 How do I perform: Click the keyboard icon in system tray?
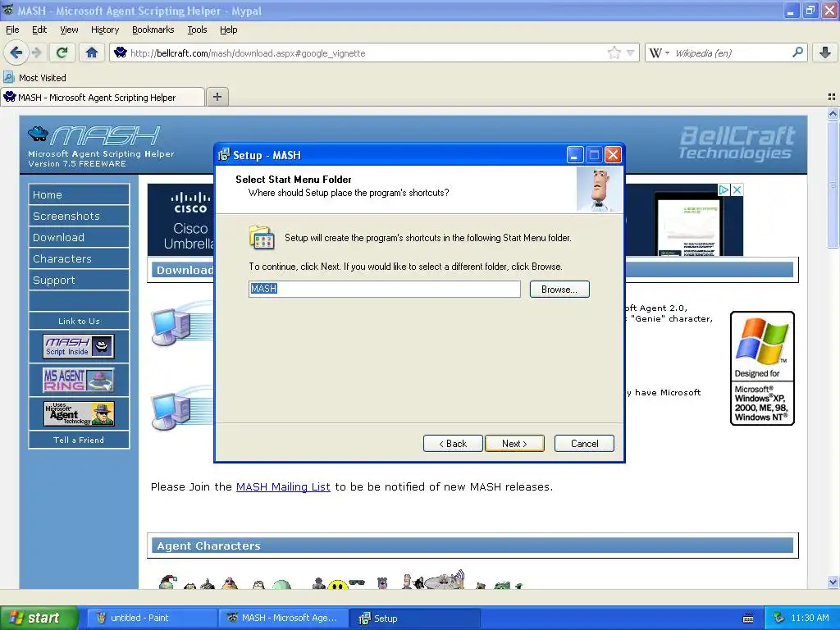748,619
